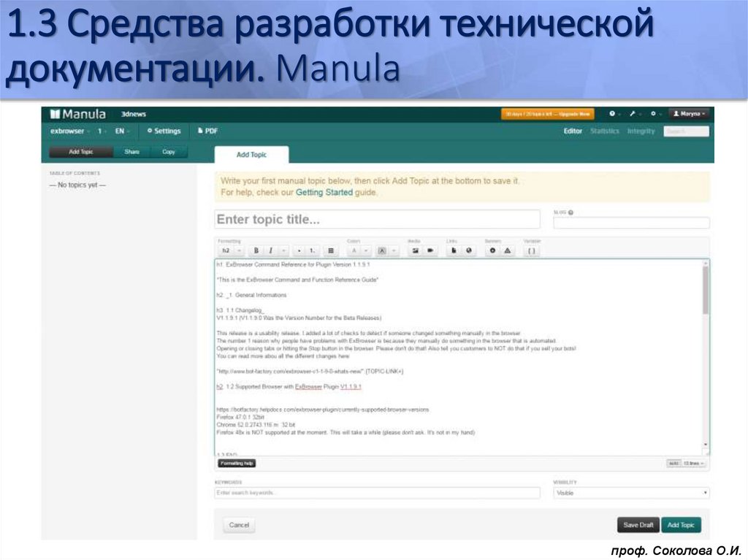The width and height of the screenshot is (748, 560).
Task: Insert a link using the Links icon
Action: 454,250
